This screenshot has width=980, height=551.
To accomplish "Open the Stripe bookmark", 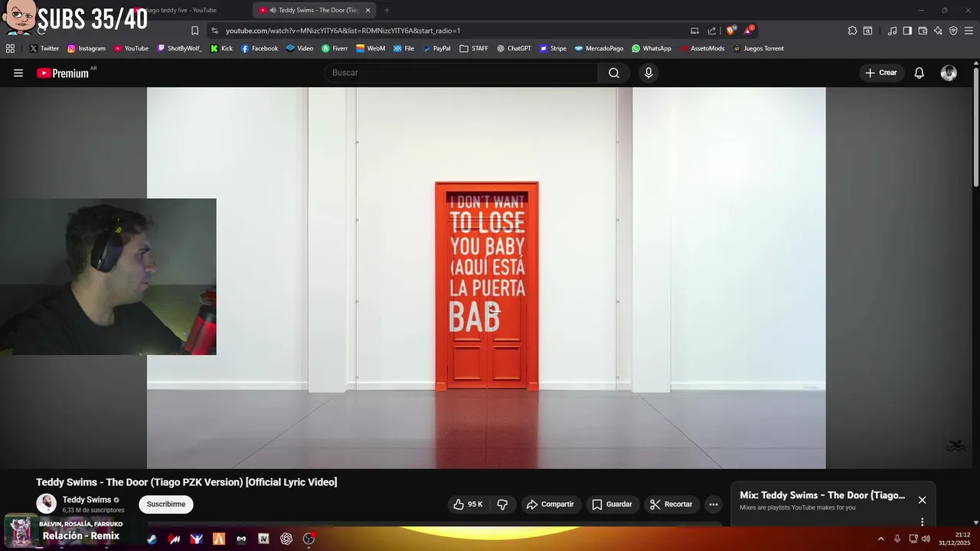I will pos(553,48).
